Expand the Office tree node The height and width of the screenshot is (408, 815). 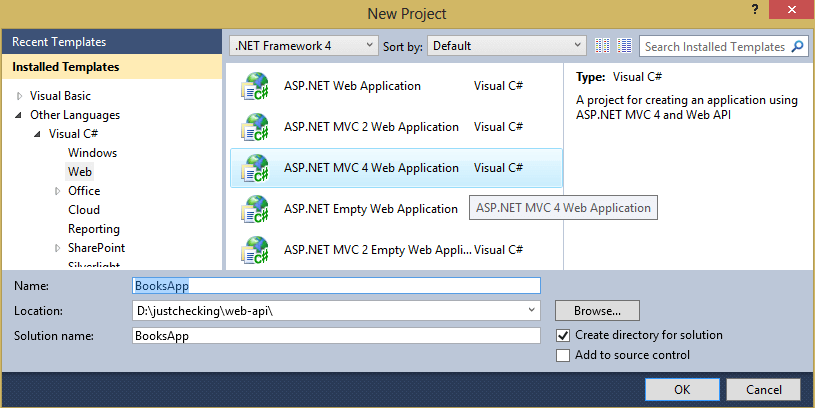point(57,191)
